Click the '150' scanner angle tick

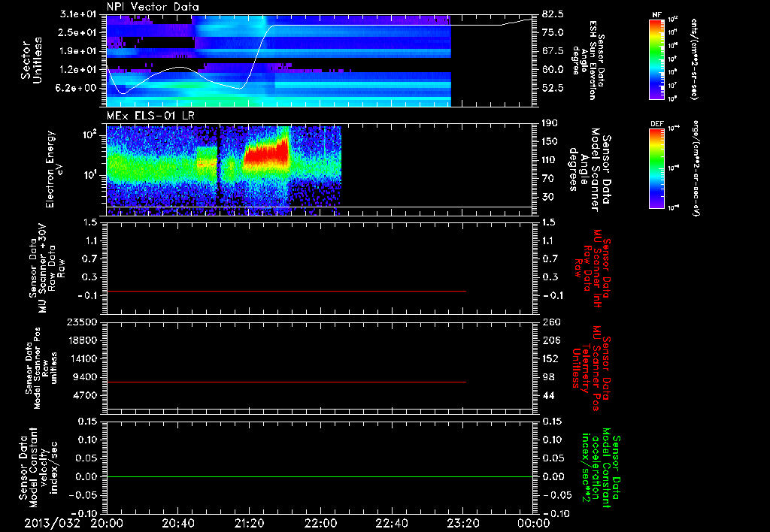pyautogui.click(x=550, y=141)
